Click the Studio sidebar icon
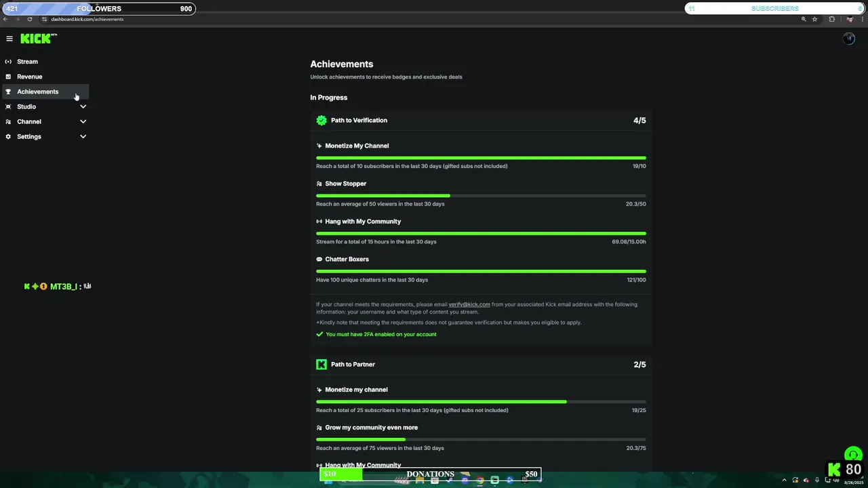Screen dimensions: 868x488 click(x=8, y=106)
